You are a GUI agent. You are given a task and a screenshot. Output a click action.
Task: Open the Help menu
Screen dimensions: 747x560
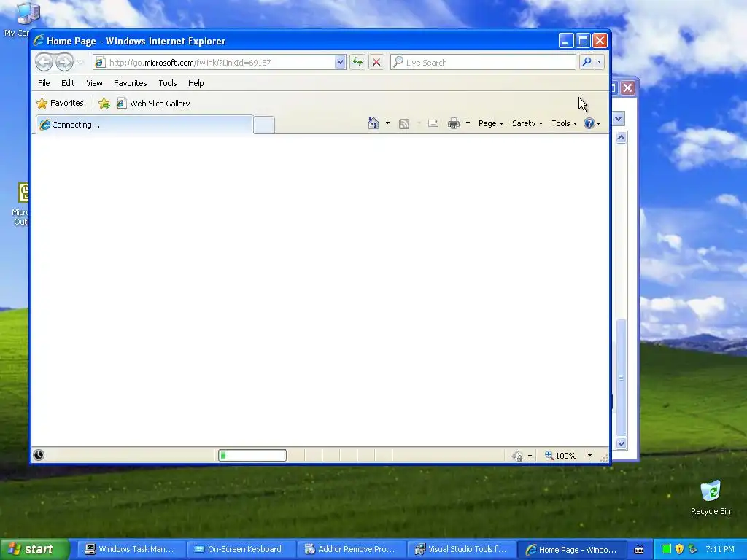[x=196, y=83]
